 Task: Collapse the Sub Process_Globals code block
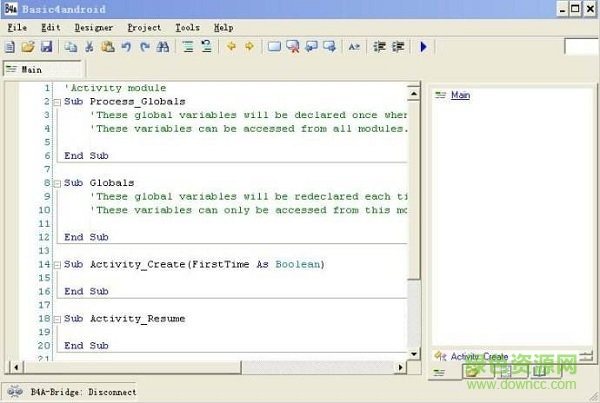tap(58, 102)
